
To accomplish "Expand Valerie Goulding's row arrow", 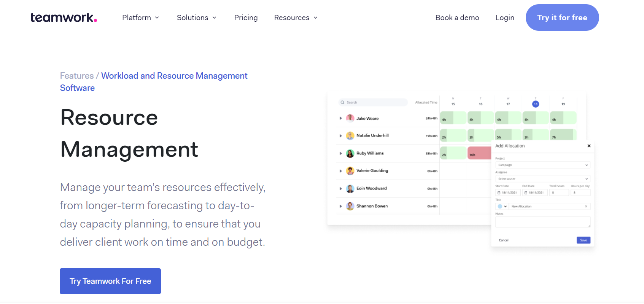I will coord(341,171).
